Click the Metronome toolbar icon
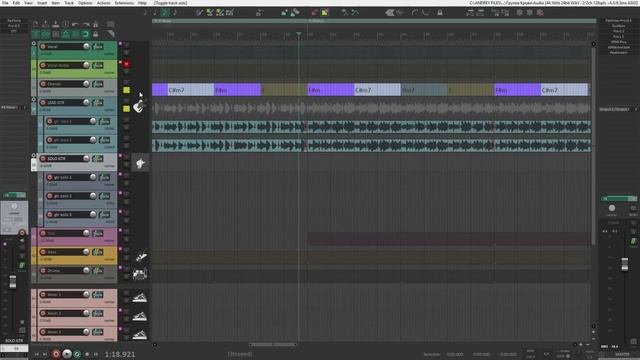This screenshot has width=640, height=360. [96, 24]
